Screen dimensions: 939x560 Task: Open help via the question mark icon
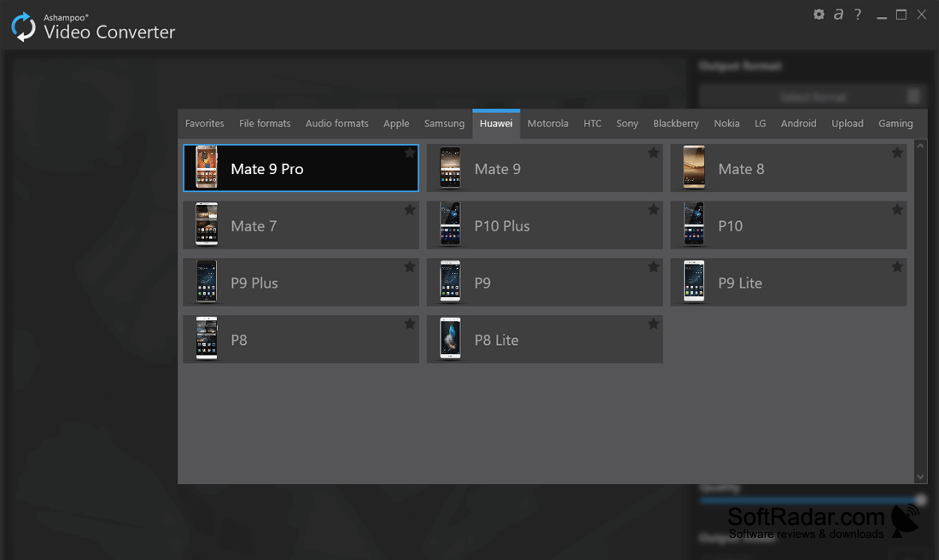(x=858, y=15)
